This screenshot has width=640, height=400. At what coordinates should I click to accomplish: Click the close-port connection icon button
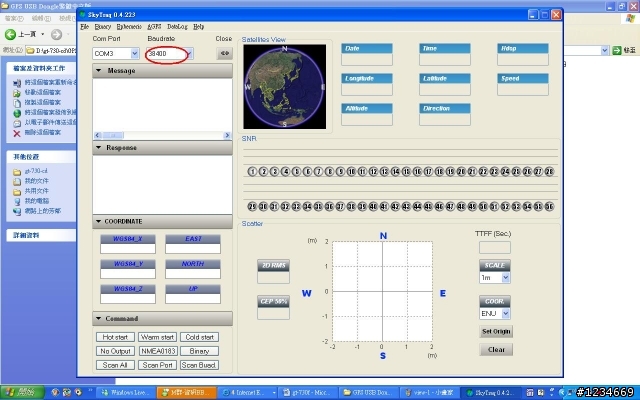tap(224, 53)
